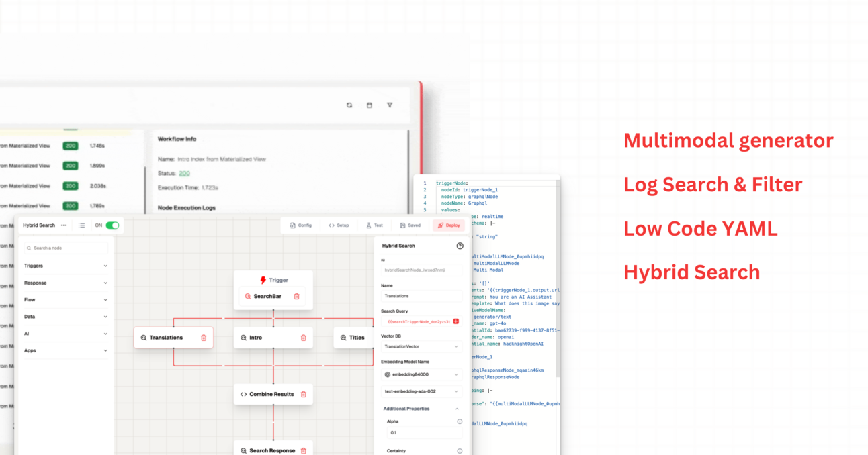Click the list view icon beside Hybrid Search

81,225
